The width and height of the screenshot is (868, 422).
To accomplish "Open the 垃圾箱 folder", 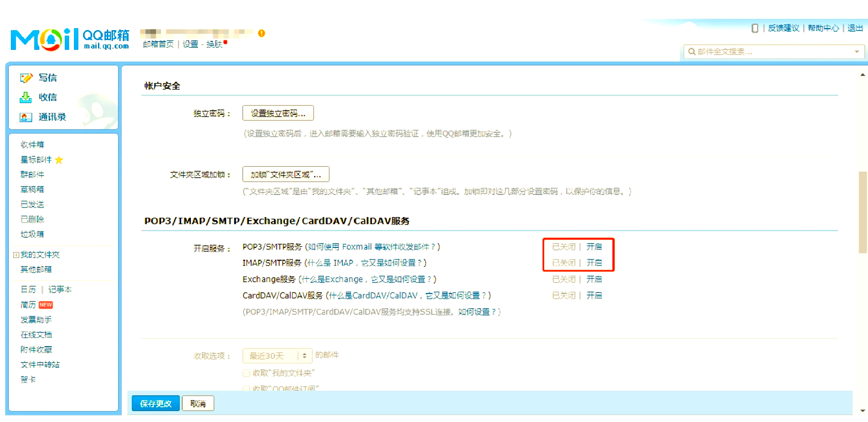I will pos(32,234).
